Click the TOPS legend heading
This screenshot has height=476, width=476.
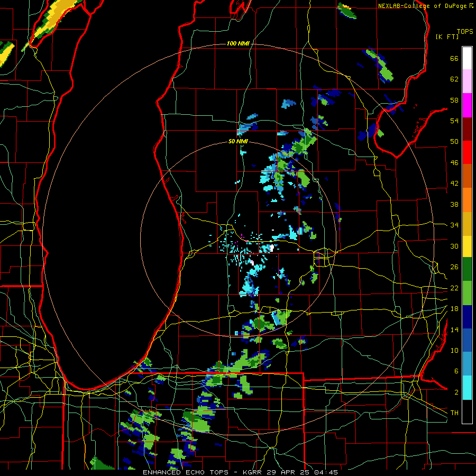[465, 32]
